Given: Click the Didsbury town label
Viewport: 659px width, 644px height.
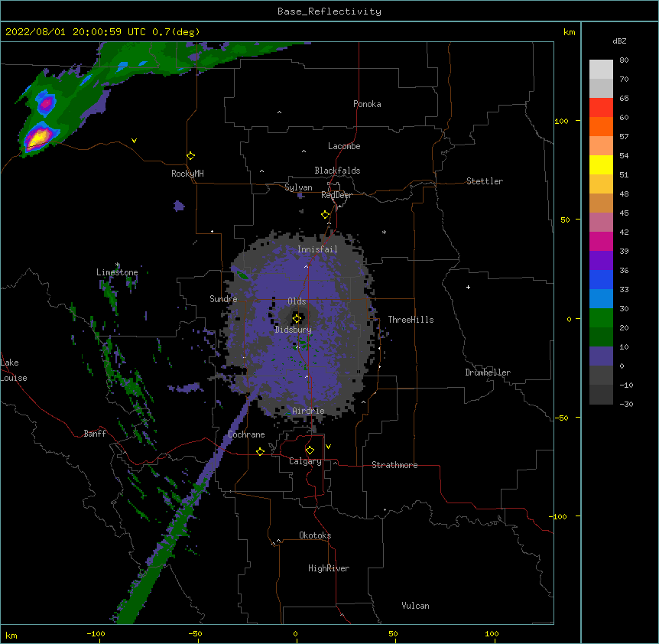Looking at the screenshot, I should (x=294, y=330).
